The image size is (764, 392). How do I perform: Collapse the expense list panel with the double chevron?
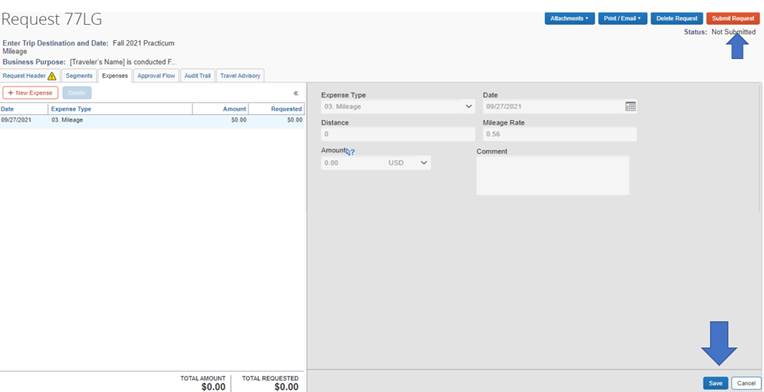tap(296, 93)
